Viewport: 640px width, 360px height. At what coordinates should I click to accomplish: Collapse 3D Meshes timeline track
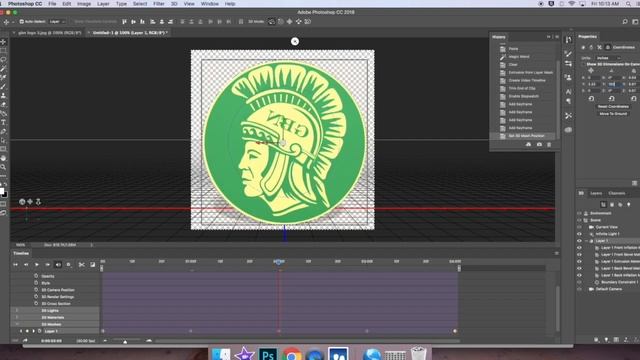tap(17, 324)
